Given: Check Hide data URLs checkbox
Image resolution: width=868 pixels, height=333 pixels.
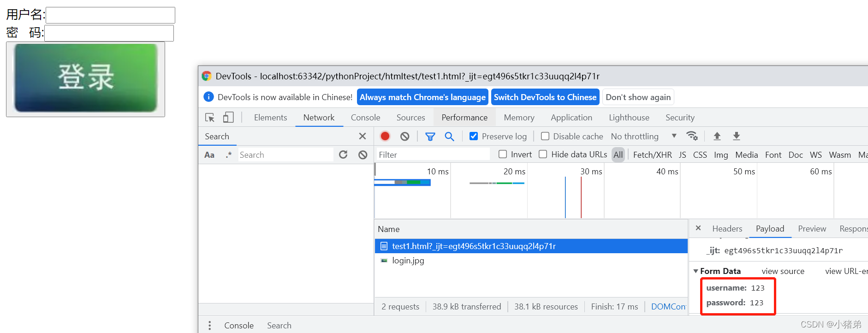Looking at the screenshot, I should click(x=543, y=154).
